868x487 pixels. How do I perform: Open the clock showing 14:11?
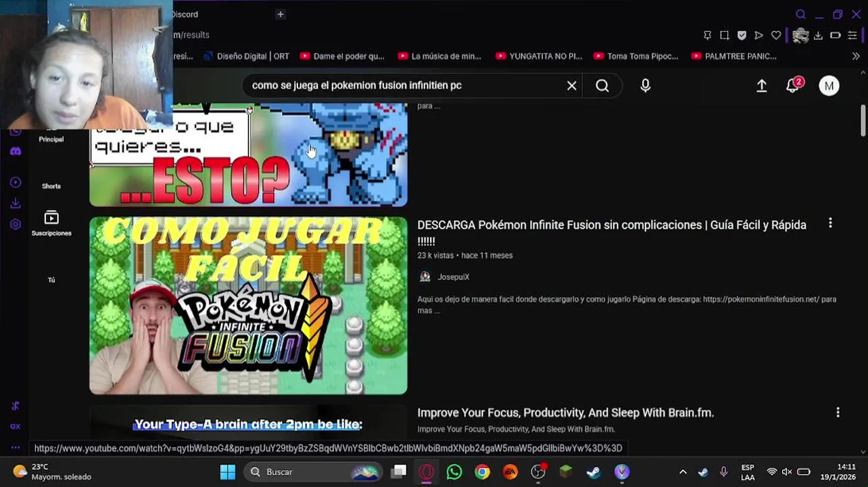point(838,472)
